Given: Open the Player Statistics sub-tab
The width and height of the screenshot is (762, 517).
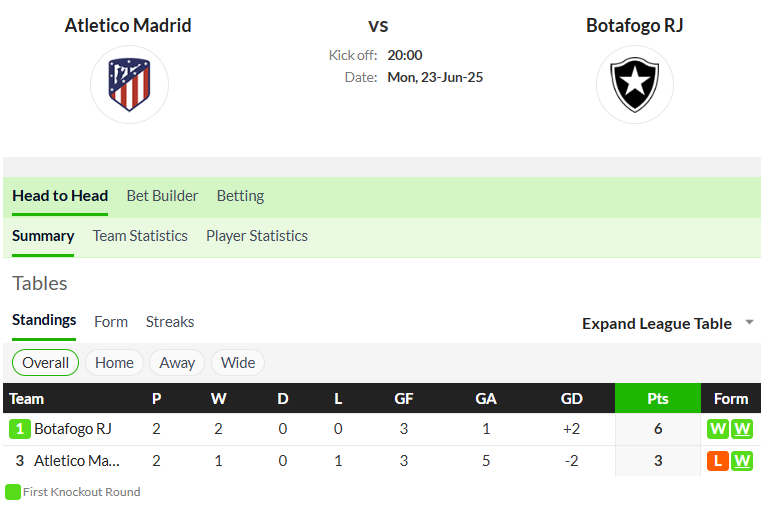Looking at the screenshot, I should tap(257, 236).
